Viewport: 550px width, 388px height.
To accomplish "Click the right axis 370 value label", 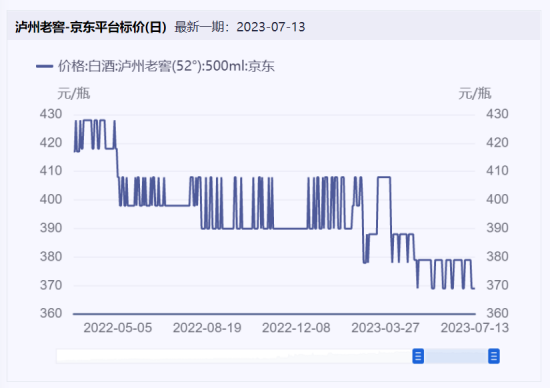I will (x=497, y=285).
